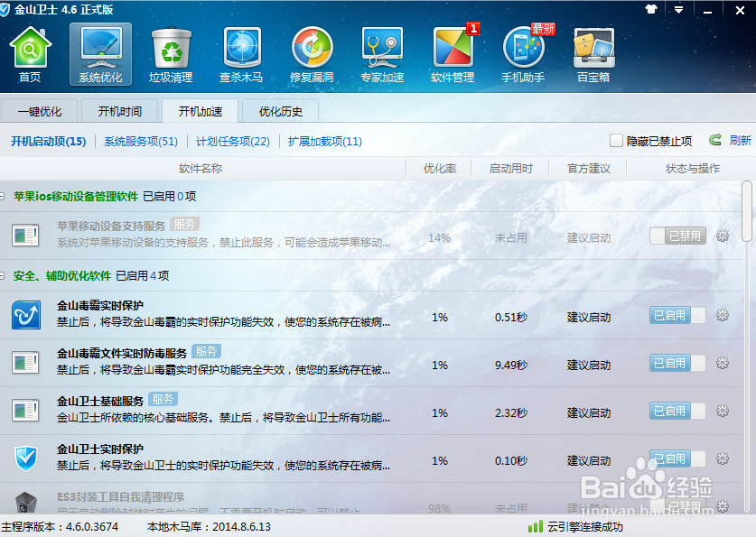
Task: Click the green refresh arrow icon
Action: pos(715,140)
